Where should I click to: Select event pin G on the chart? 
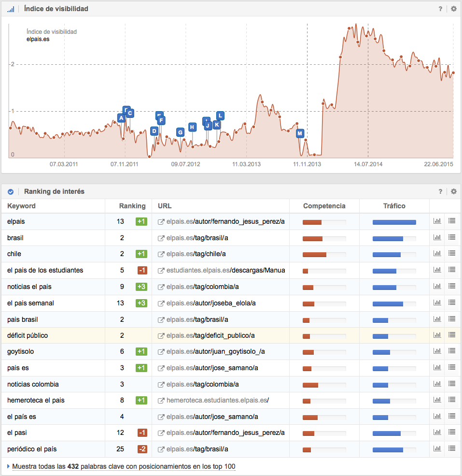pyautogui.click(x=180, y=132)
